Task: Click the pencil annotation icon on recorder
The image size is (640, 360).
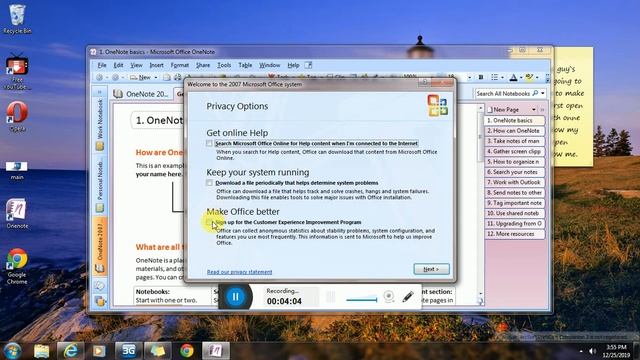Action: 408,296
